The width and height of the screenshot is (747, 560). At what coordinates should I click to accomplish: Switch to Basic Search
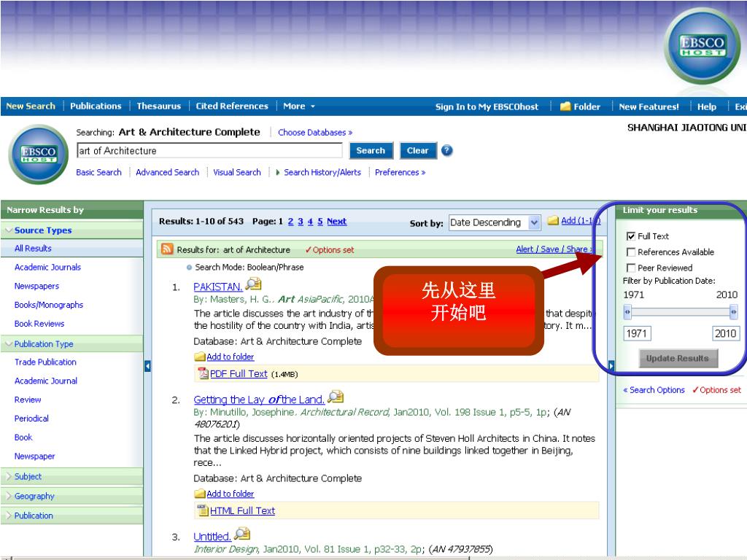98,172
